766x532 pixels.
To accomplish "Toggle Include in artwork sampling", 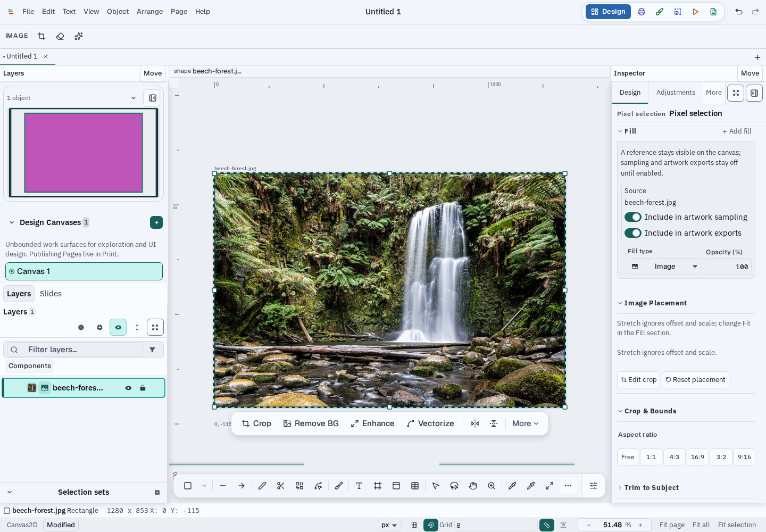I will click(633, 217).
